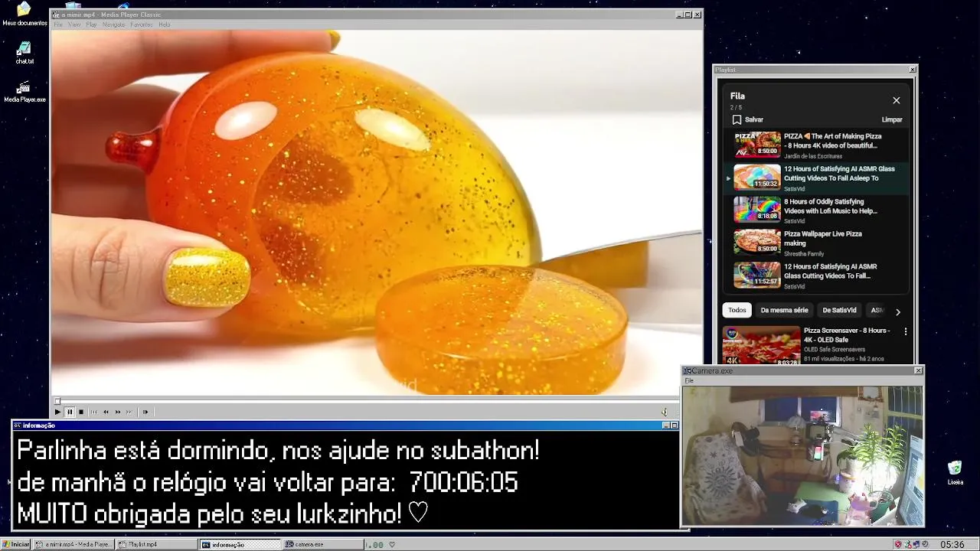Viewport: 980px width, 551px height.
Task: Stop playback in Media Player Classic
Action: [x=81, y=412]
